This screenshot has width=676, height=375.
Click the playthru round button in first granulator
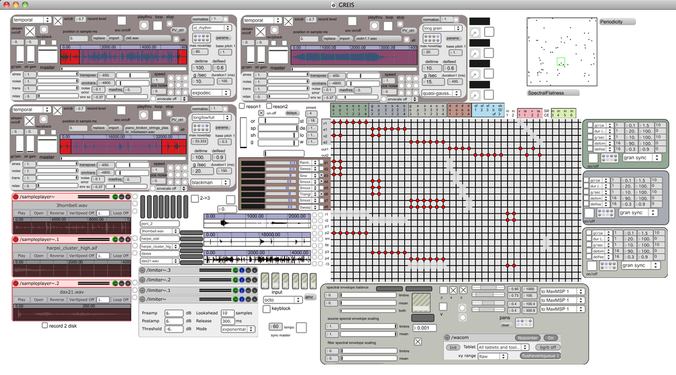[x=144, y=25]
